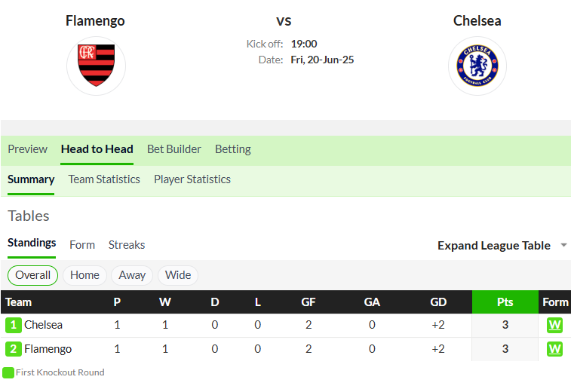
Task: Click the First Knockout Round legend square
Action: pyautogui.click(x=8, y=372)
